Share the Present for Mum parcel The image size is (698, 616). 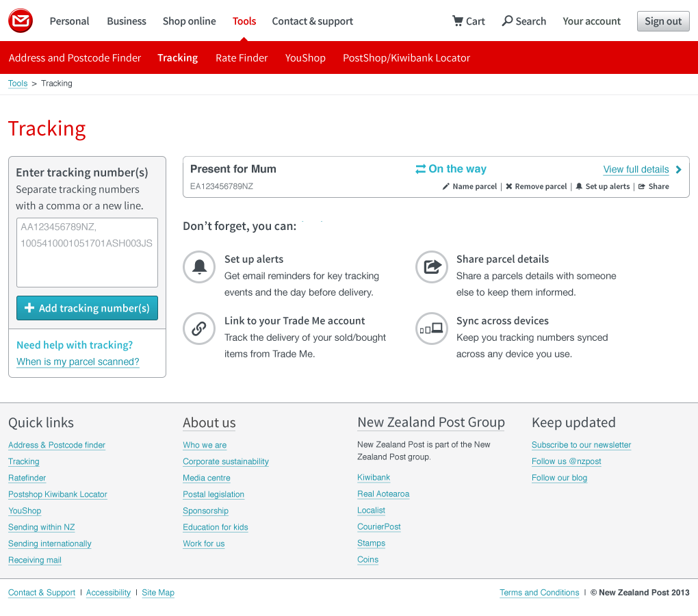(654, 186)
